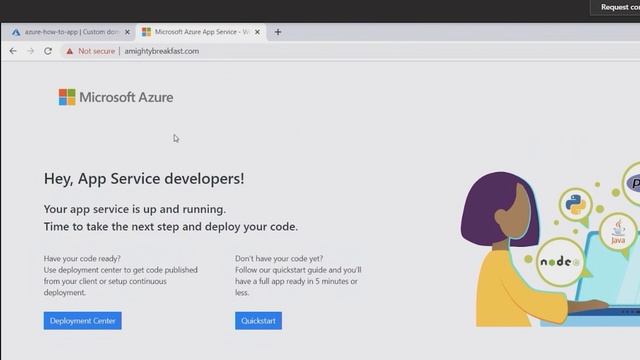Open a new tab with the plus icon
Viewport: 640px width, 360px height.
[278, 32]
